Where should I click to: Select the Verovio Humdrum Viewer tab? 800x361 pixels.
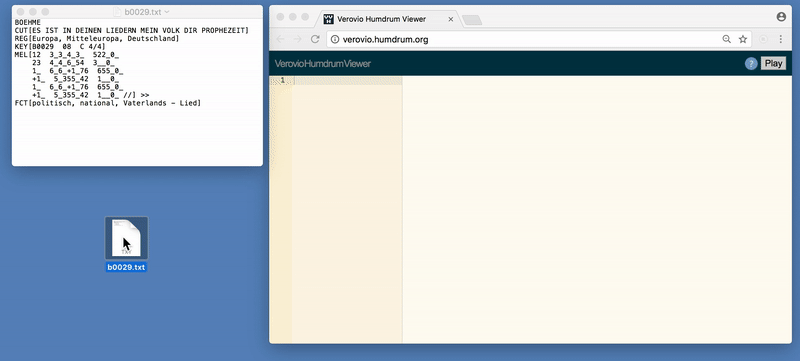[389, 19]
